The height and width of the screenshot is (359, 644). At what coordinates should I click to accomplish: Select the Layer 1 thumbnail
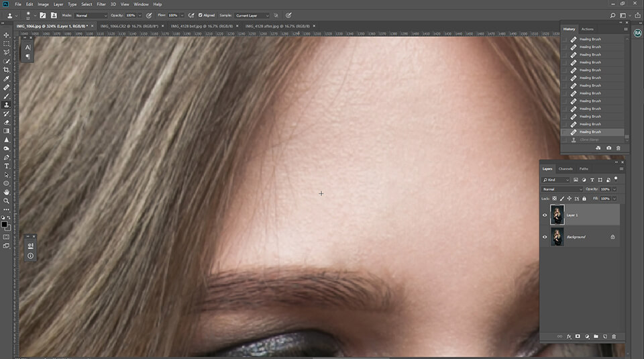(557, 215)
